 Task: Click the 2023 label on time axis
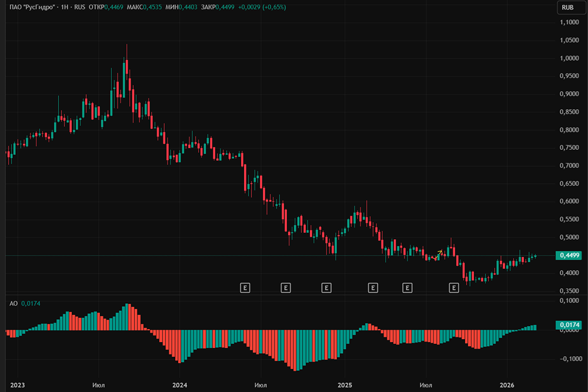(17, 385)
